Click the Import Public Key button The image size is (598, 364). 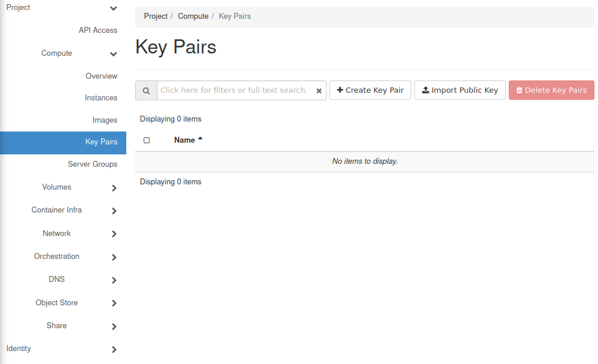tap(459, 90)
